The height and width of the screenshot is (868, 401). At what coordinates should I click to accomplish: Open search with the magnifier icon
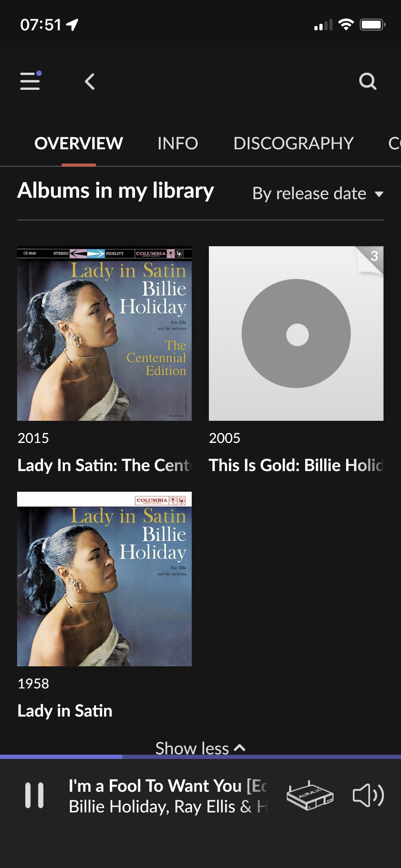click(x=367, y=81)
